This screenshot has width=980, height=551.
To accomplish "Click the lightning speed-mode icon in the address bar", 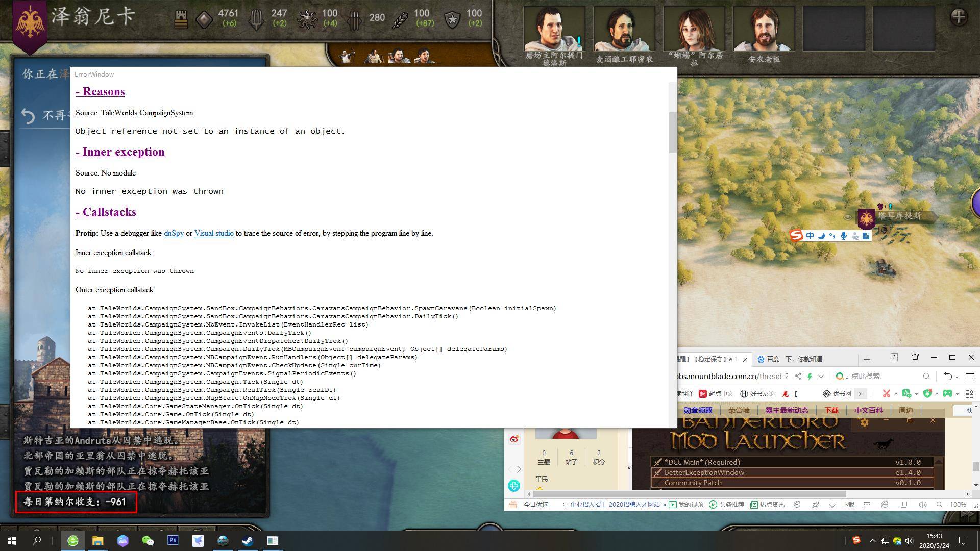I will point(810,376).
